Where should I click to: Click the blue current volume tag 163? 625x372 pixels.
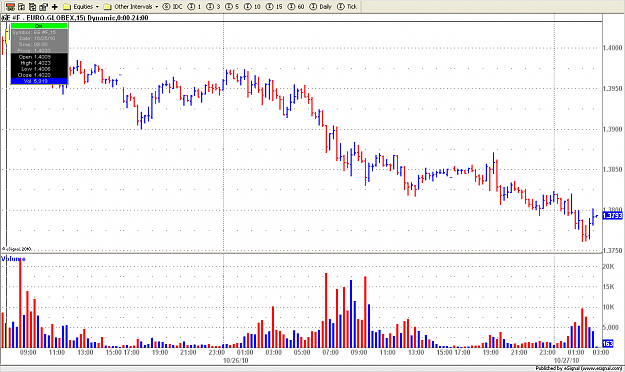click(608, 344)
